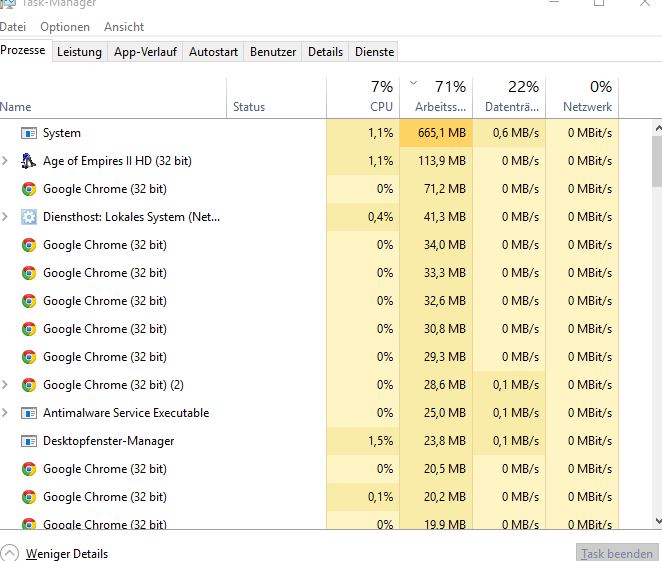Click the scrollbar down arrow
The image size is (662, 561).
coord(658,521)
